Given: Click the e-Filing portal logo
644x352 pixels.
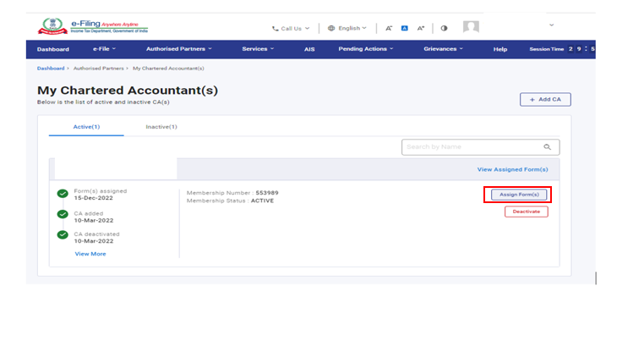Looking at the screenshot, I should 88,28.
